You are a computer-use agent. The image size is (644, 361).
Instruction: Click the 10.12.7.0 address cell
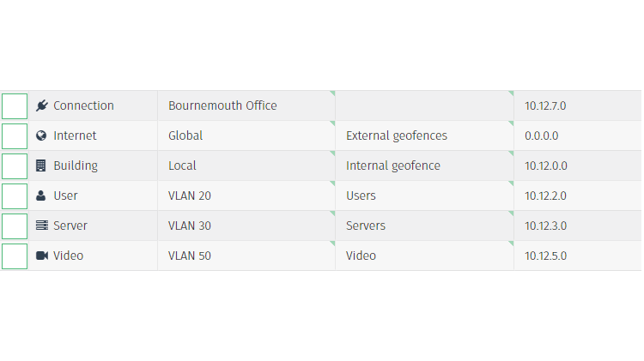tap(545, 105)
